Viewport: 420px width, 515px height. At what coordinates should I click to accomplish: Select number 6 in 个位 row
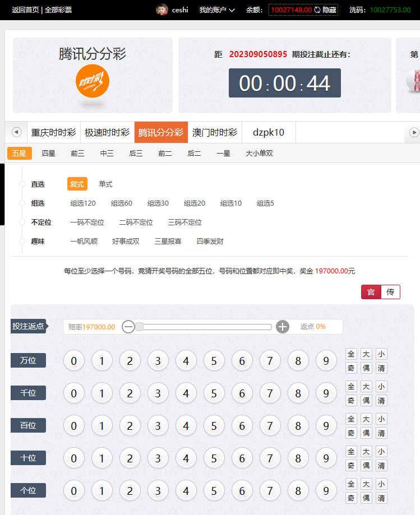click(242, 491)
